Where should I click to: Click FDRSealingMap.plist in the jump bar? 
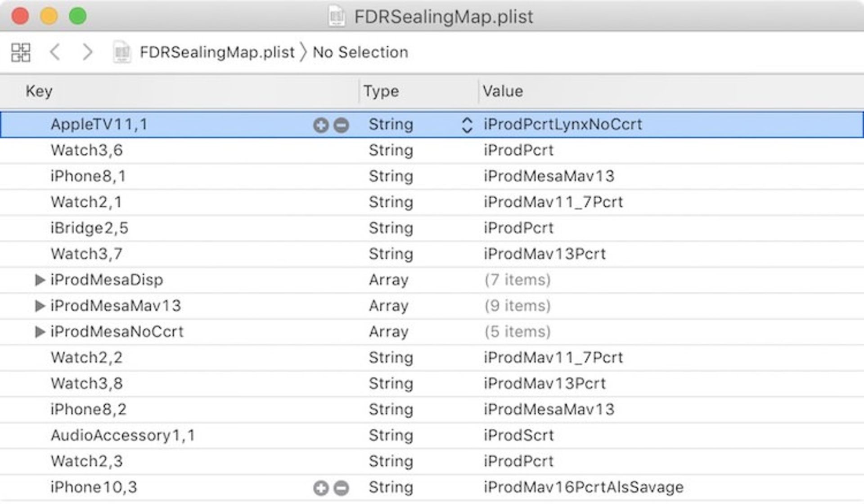click(217, 52)
